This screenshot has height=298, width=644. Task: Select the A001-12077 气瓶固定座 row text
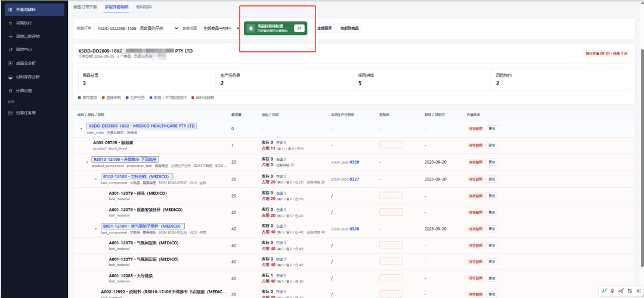[x=143, y=259]
